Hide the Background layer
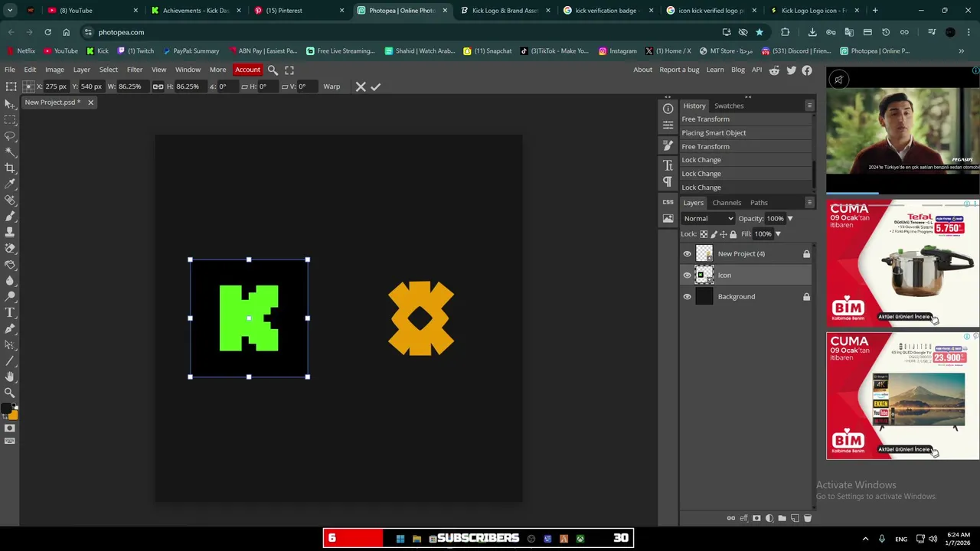The width and height of the screenshot is (980, 551). coord(687,297)
